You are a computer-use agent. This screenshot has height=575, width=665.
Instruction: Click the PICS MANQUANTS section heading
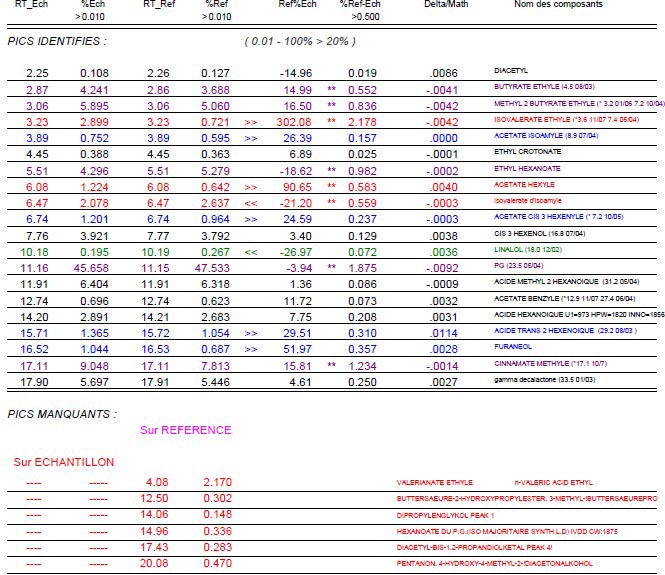pos(62,414)
